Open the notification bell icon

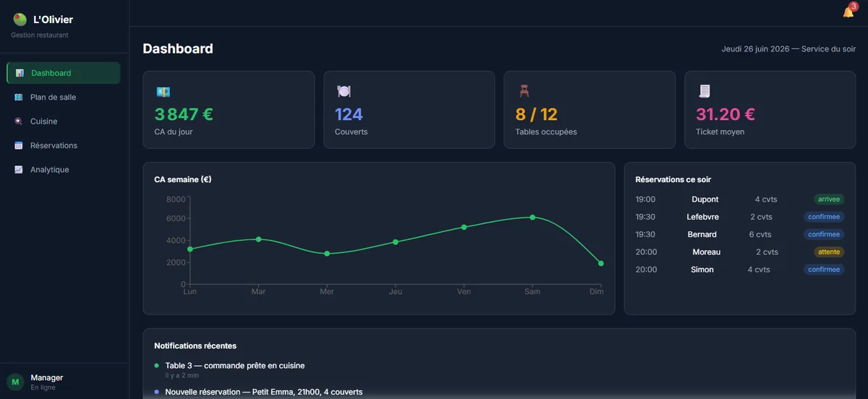(x=848, y=12)
